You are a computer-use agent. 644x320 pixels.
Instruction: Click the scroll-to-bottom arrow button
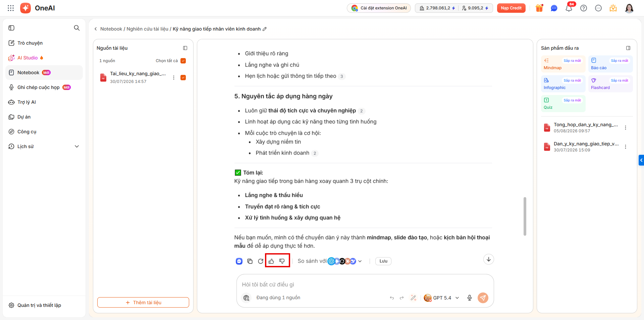pos(489,259)
